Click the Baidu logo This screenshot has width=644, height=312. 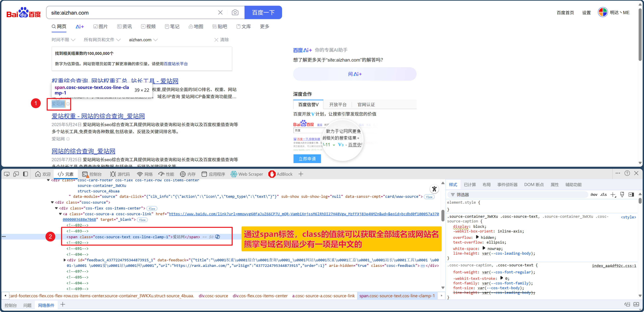(24, 13)
